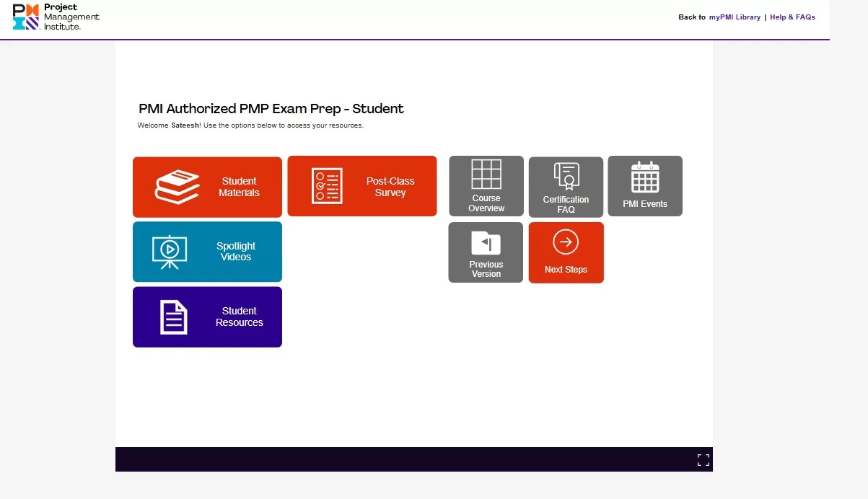
Task: Go back to the myPMI Library link
Action: point(735,17)
